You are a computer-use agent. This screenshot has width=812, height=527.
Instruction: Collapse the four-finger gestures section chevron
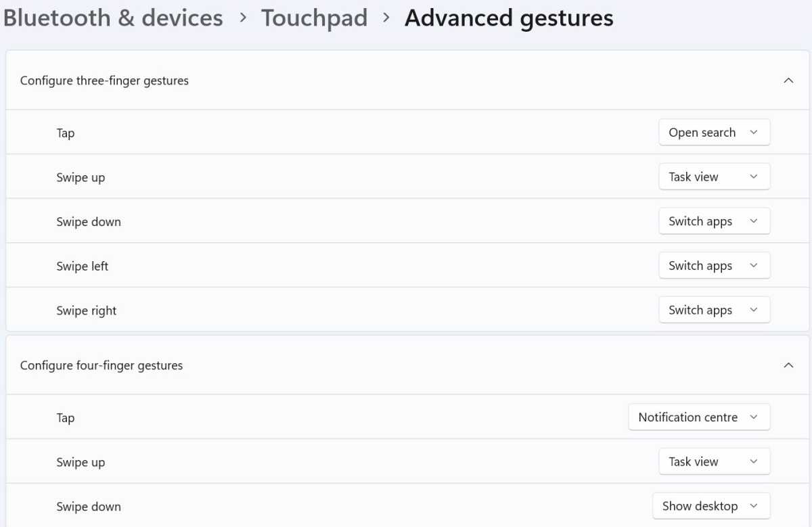pos(788,365)
